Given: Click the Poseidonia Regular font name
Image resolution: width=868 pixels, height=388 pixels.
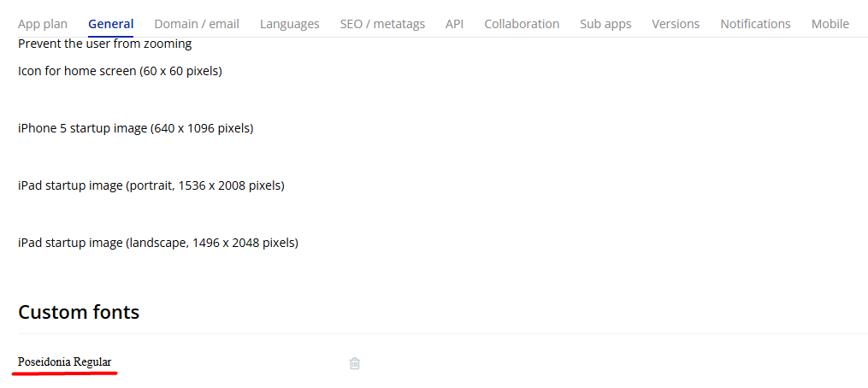Looking at the screenshot, I should pos(65,362).
